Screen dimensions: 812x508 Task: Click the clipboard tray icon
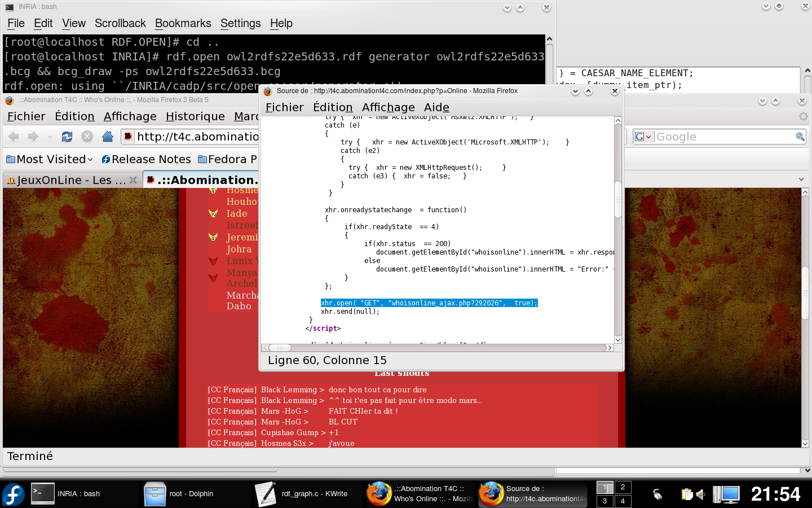(687, 494)
